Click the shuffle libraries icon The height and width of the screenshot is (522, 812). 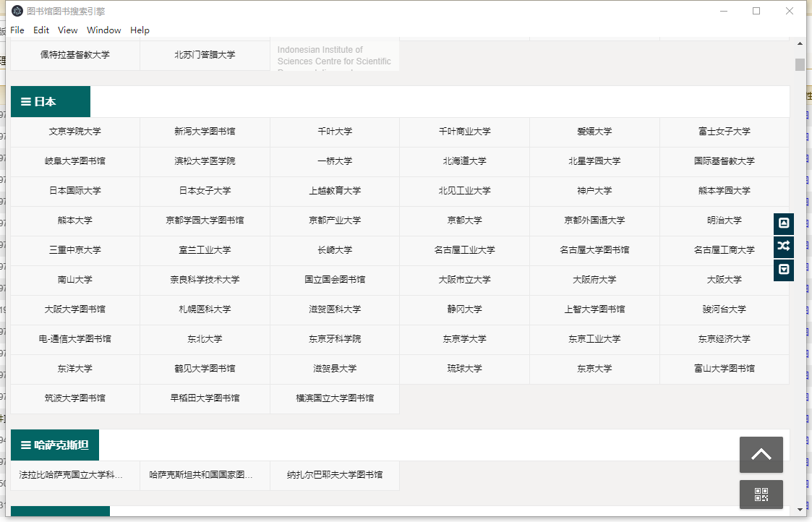pyautogui.click(x=783, y=247)
